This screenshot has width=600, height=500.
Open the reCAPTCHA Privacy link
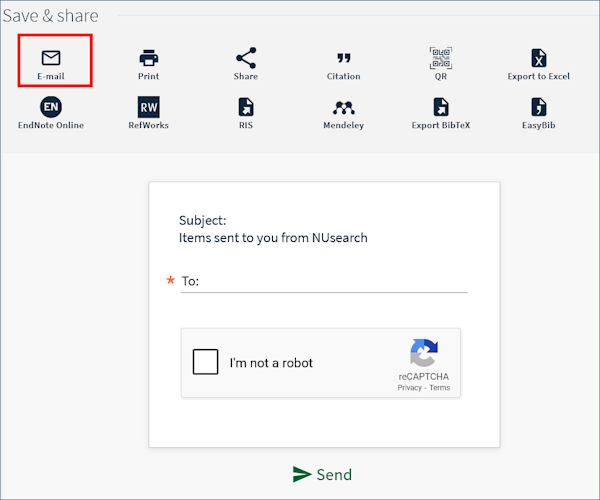[x=409, y=388]
